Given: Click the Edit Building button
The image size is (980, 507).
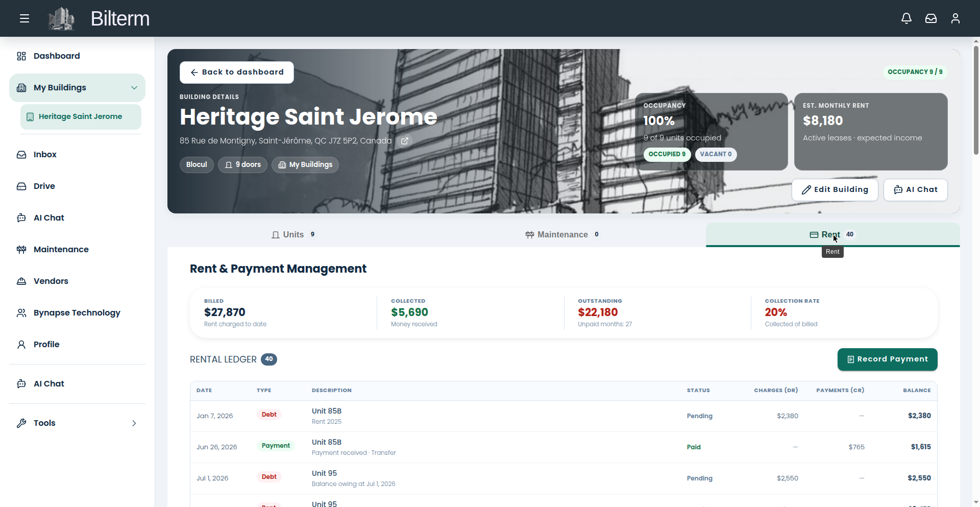Looking at the screenshot, I should coord(835,190).
